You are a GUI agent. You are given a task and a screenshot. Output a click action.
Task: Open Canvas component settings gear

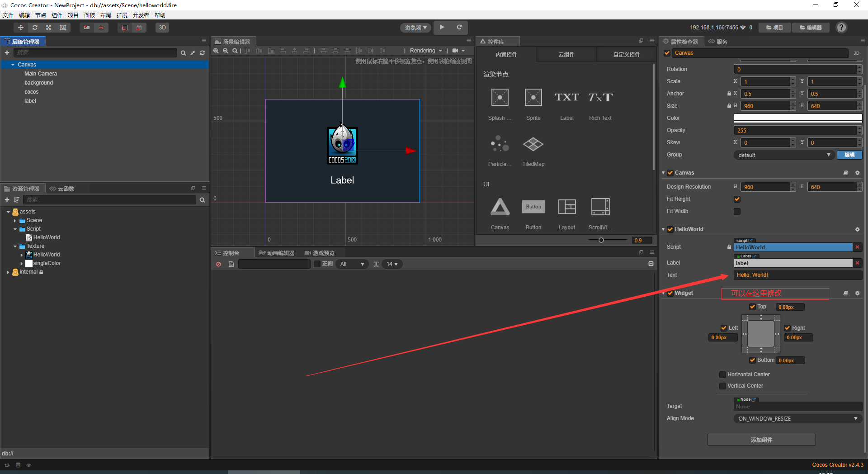point(857,173)
